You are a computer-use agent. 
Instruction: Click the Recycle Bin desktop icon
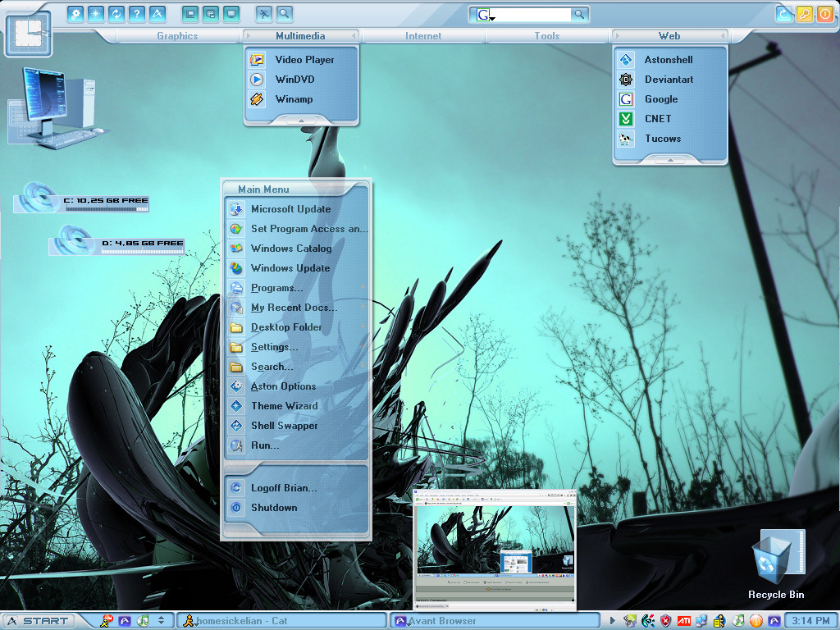[x=776, y=565]
